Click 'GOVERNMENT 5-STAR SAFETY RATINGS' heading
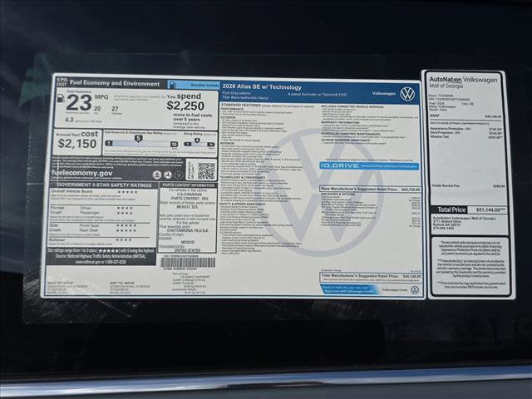The width and height of the screenshot is (532, 399). 104,185
